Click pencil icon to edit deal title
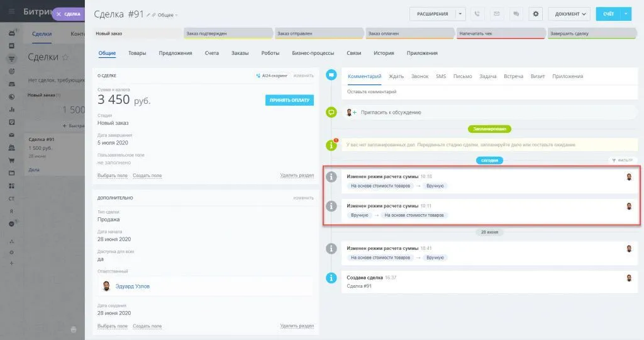 pos(149,14)
